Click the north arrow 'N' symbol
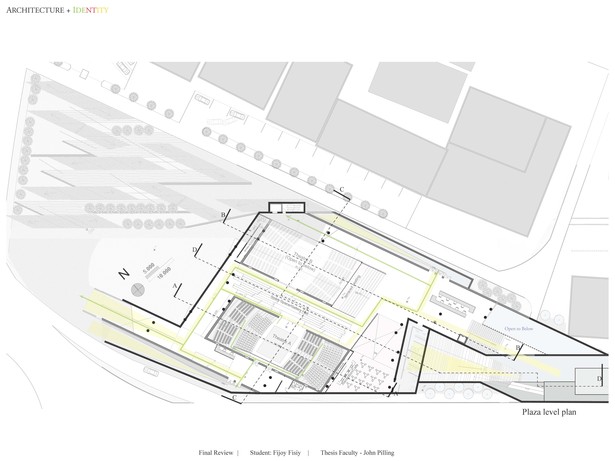The height and width of the screenshot is (461, 615). (124, 274)
